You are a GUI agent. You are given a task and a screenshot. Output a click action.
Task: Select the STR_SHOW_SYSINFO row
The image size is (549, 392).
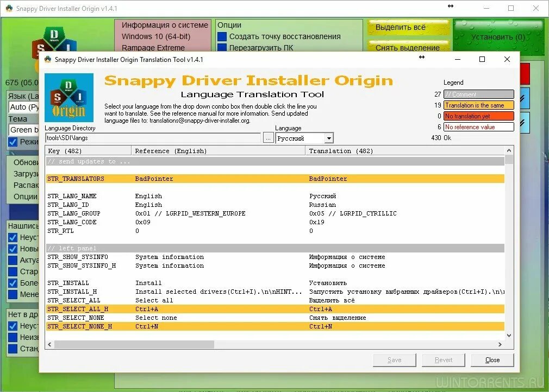pos(275,257)
